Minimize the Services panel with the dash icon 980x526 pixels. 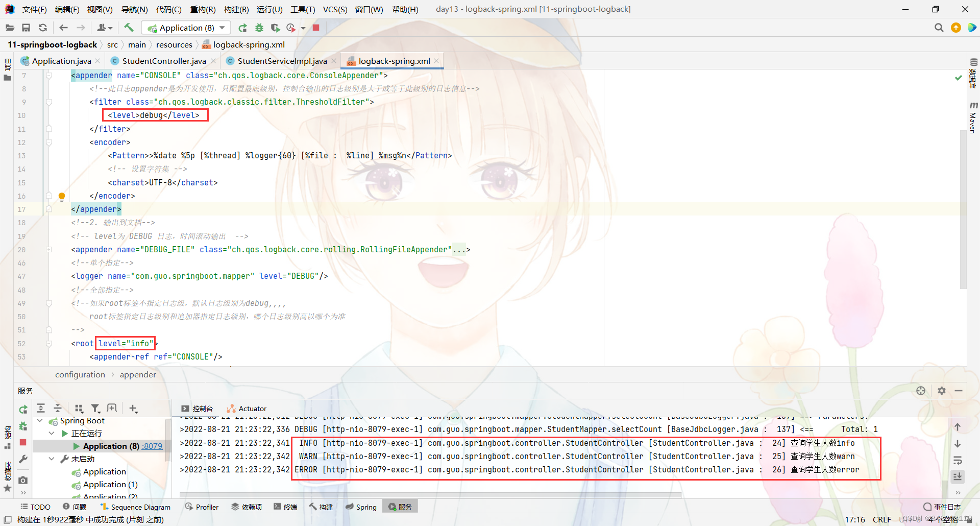pyautogui.click(x=959, y=391)
